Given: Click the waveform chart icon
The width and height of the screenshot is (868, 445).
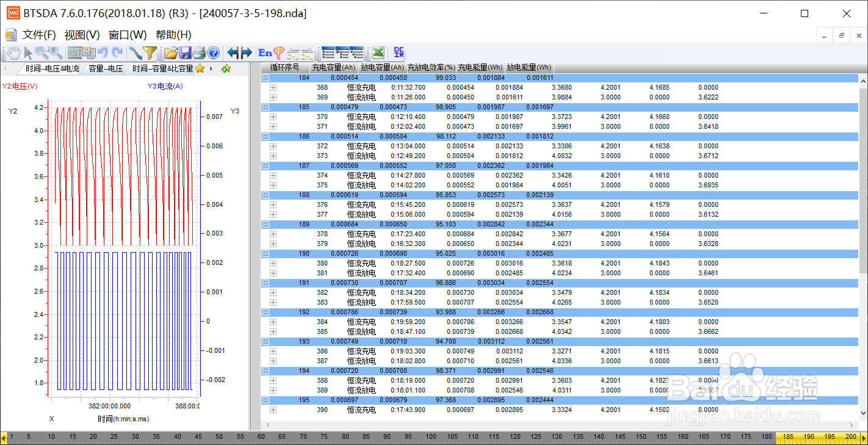Looking at the screenshot, I should coord(89,53).
